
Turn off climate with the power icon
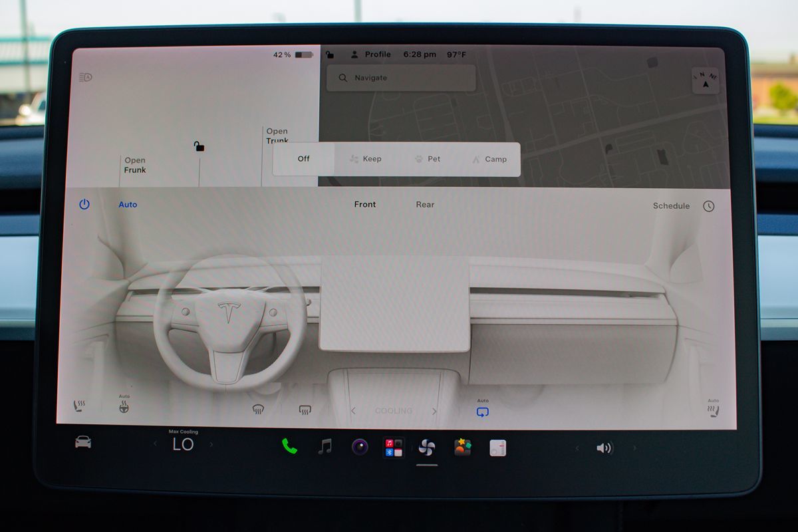click(x=84, y=204)
